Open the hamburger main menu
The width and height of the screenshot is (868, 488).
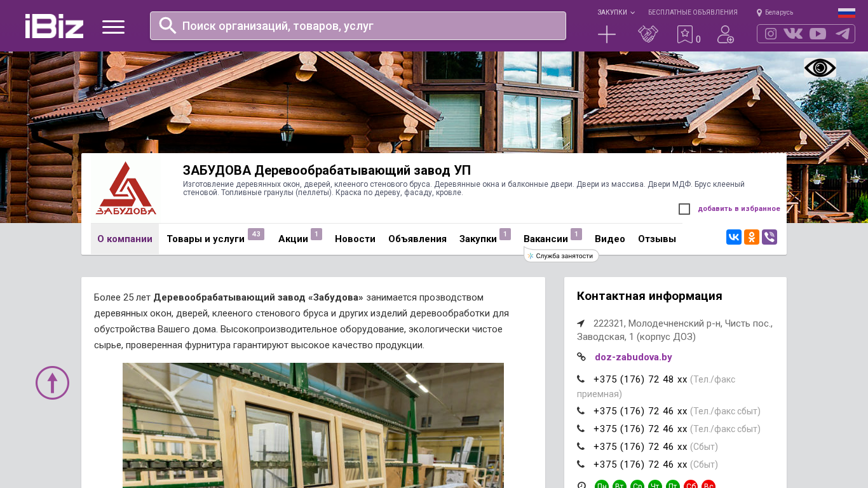pyautogui.click(x=113, y=27)
